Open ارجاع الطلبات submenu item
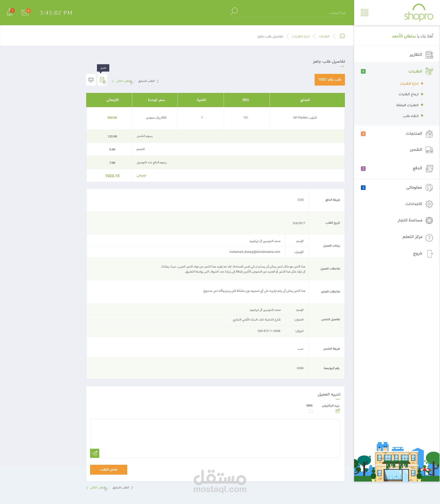The image size is (440, 504). click(408, 94)
